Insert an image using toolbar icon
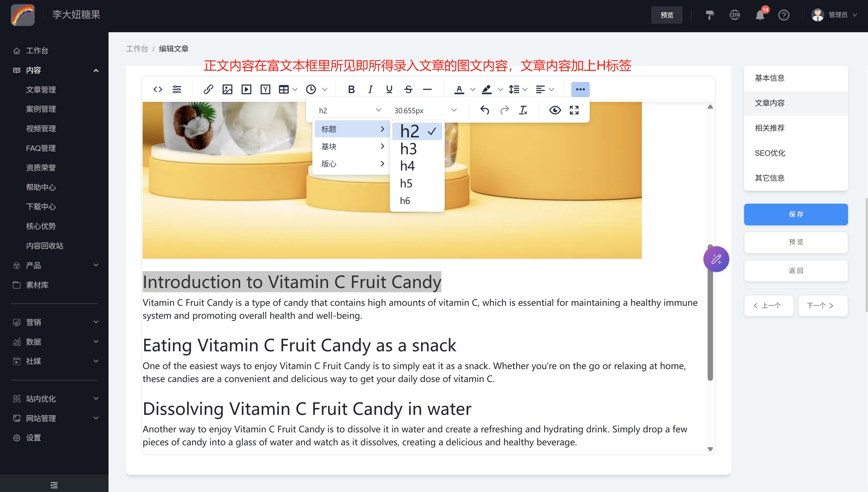868x492 pixels. coord(227,89)
